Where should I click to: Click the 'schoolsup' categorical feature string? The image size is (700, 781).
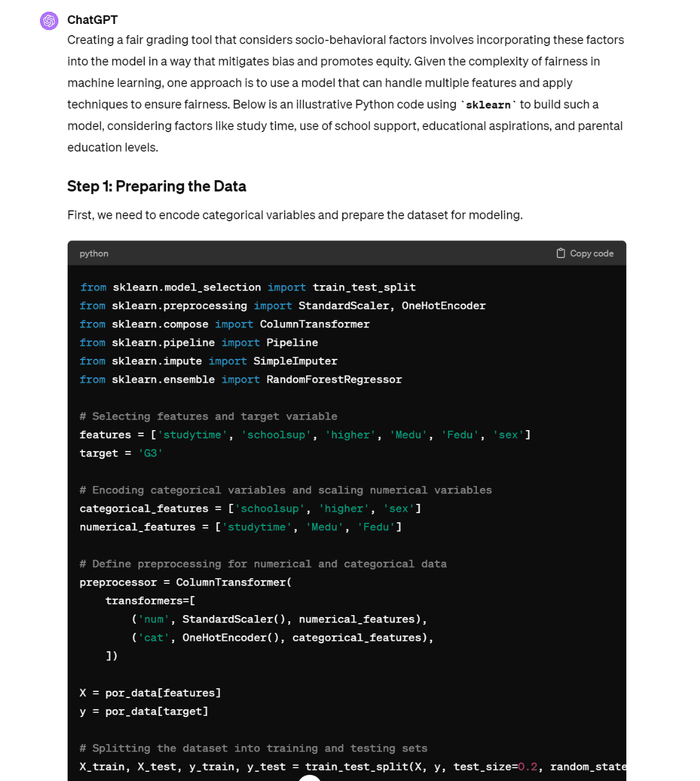pos(269,508)
